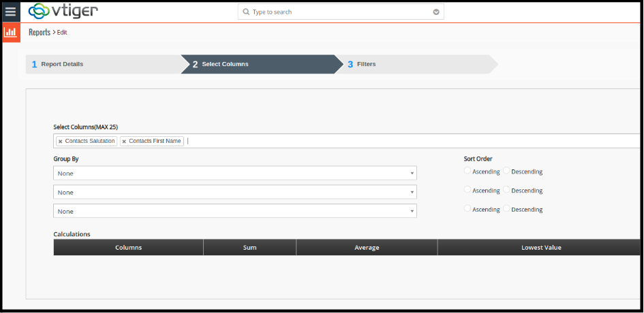Screen dimensions: 644x313
Task: Type in the global search field
Action: 341,12
